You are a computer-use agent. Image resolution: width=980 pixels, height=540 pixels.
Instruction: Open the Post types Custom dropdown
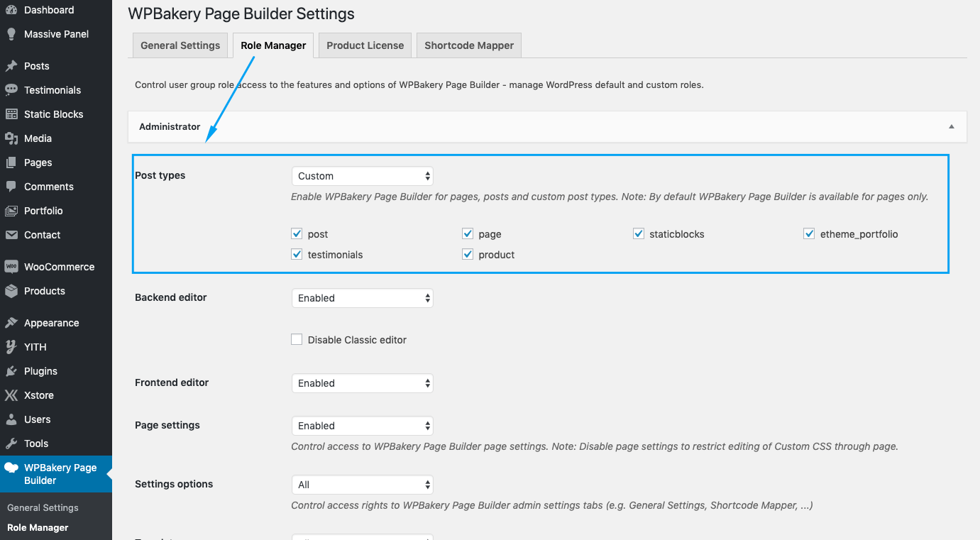362,176
